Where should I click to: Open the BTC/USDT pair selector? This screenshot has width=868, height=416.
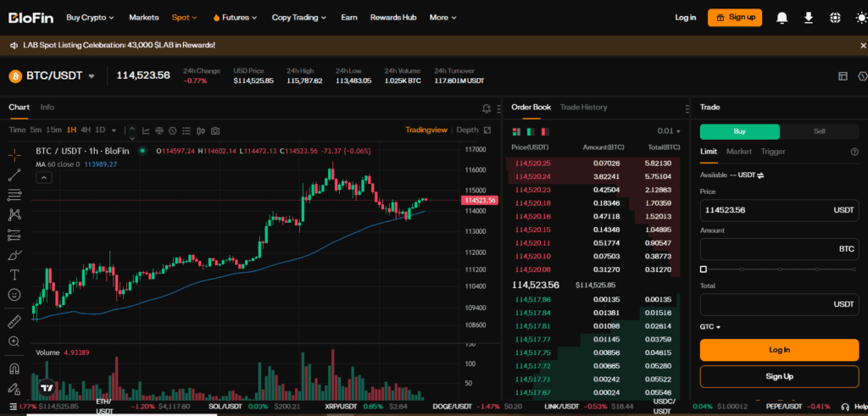[53, 75]
